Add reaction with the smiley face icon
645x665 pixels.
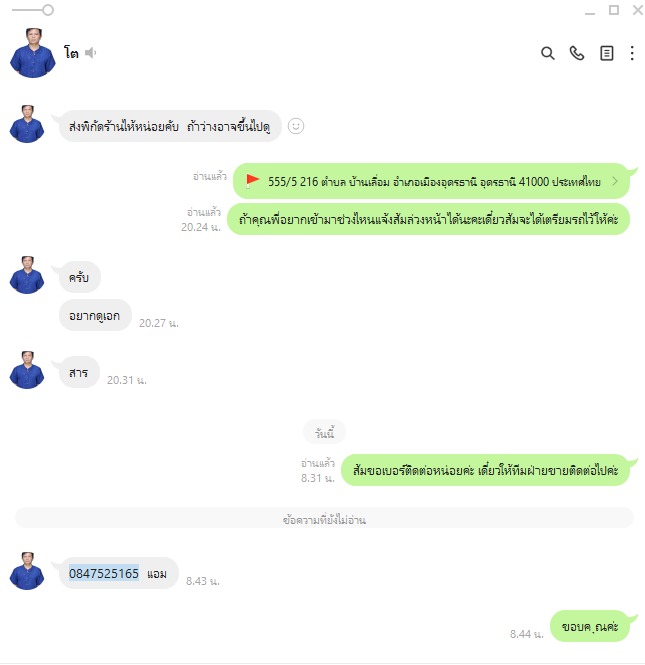pos(296,126)
